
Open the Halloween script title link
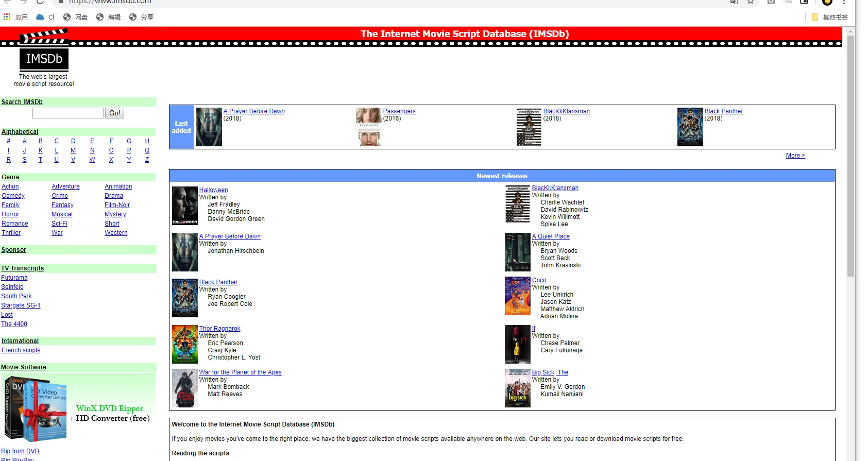click(x=213, y=190)
